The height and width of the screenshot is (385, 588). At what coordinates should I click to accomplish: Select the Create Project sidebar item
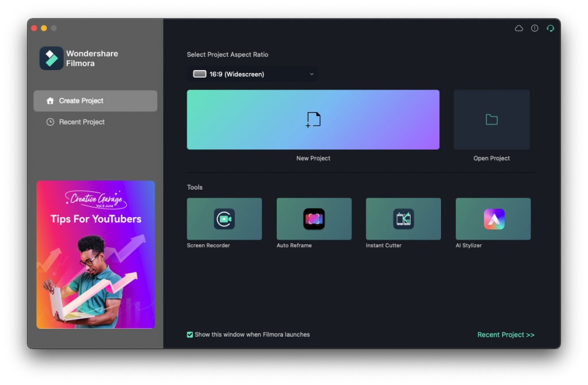[x=95, y=101]
